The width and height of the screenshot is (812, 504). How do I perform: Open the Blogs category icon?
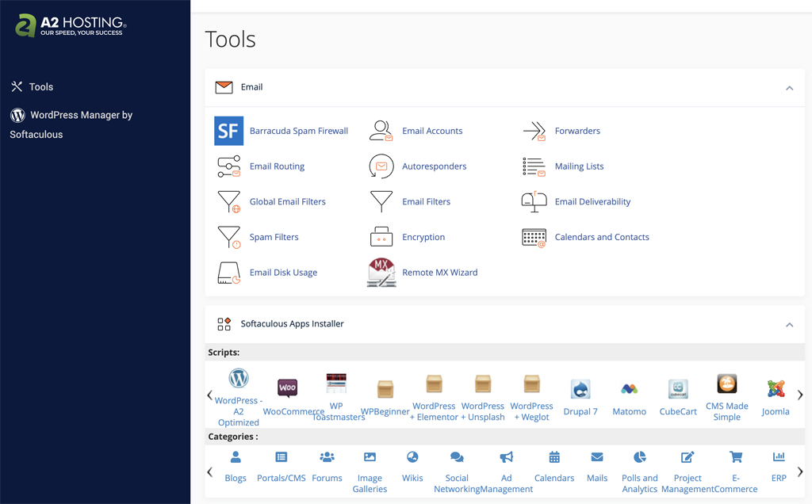pos(236,457)
